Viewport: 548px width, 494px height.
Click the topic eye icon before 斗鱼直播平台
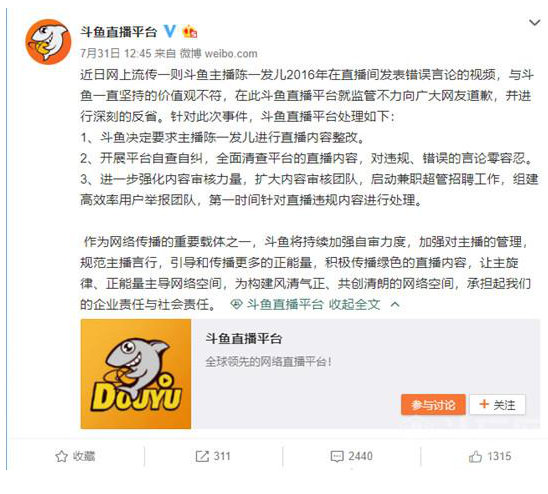point(237,305)
